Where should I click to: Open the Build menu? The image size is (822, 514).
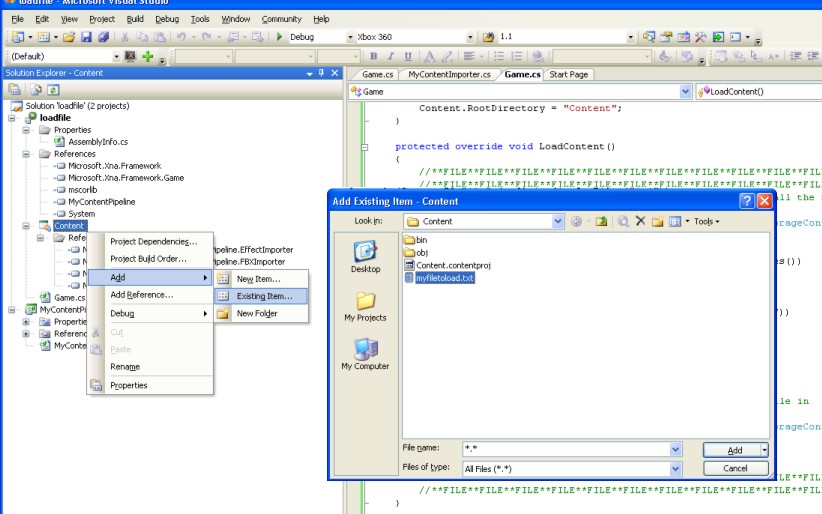click(135, 19)
